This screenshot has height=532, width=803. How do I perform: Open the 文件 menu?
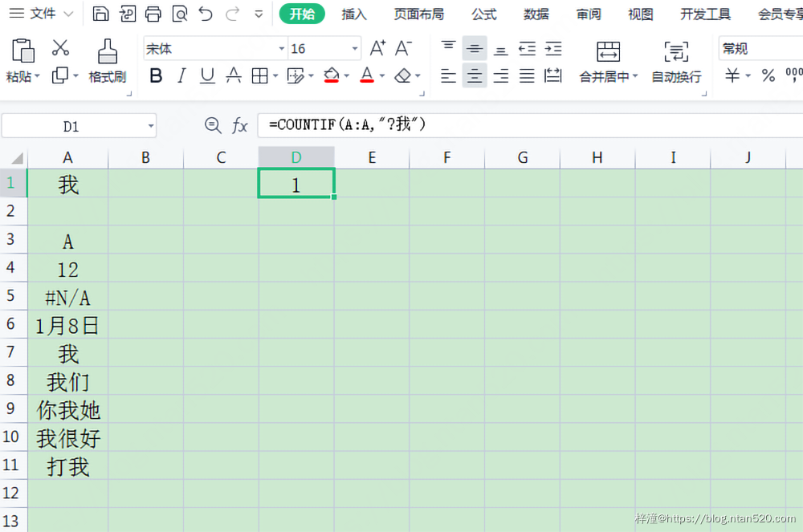tap(42, 14)
